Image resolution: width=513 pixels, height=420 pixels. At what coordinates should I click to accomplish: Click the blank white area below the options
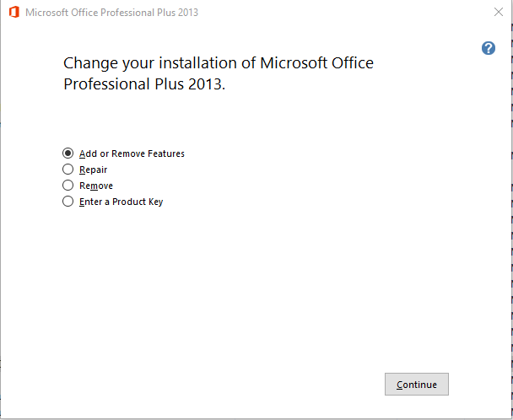click(253, 287)
